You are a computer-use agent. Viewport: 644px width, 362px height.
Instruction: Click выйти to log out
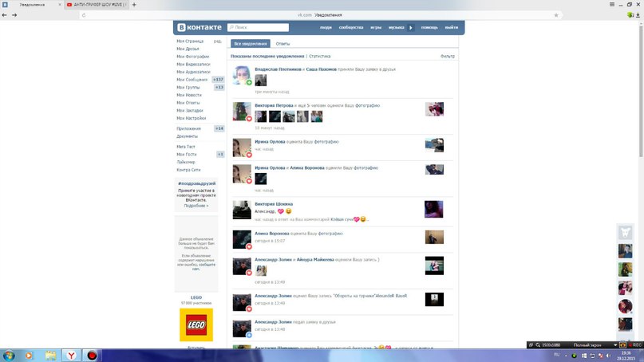coord(451,27)
